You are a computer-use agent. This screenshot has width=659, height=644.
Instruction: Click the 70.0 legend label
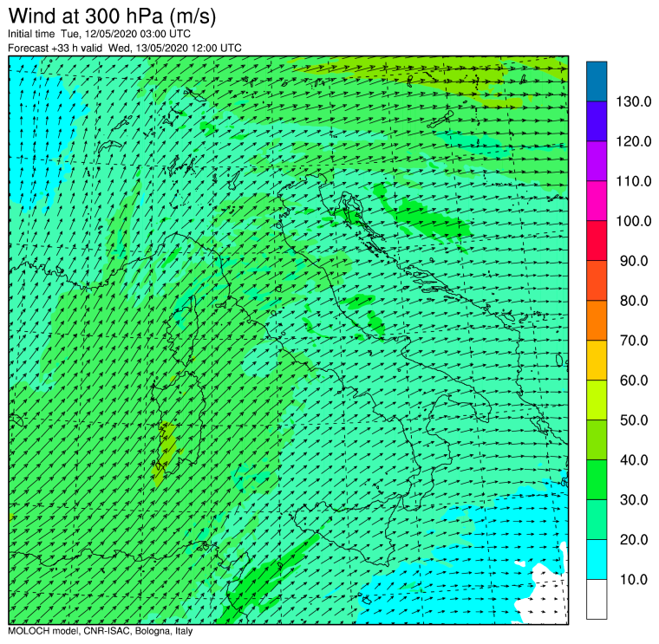634,341
